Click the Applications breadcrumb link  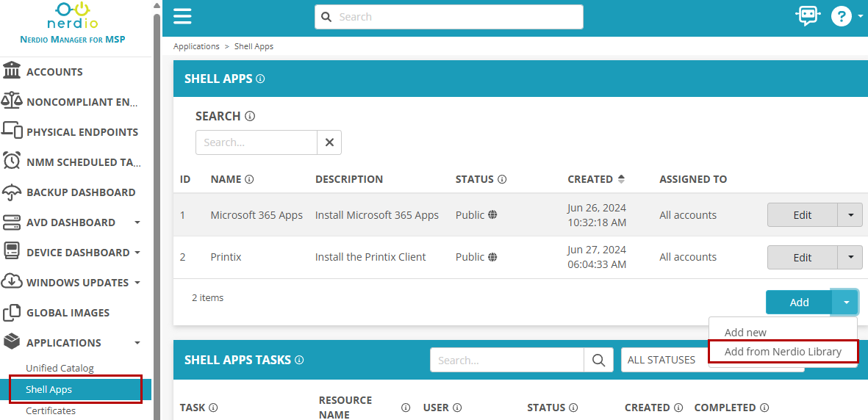[196, 46]
